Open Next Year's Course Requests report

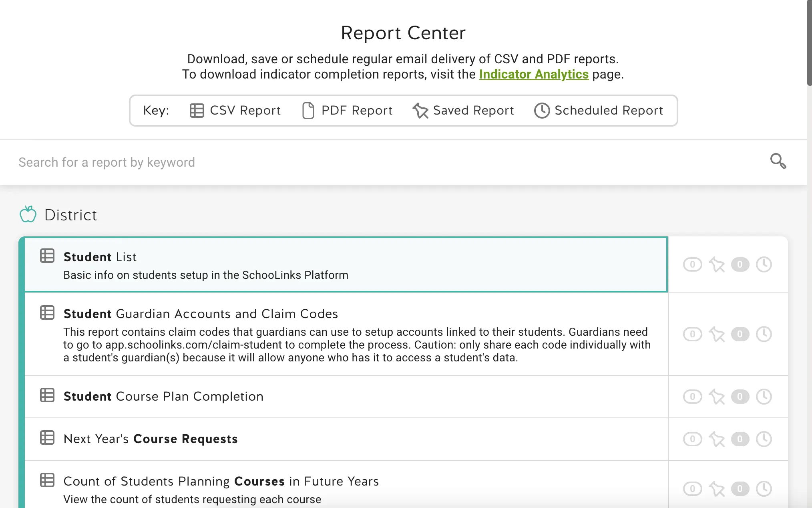[346, 439]
